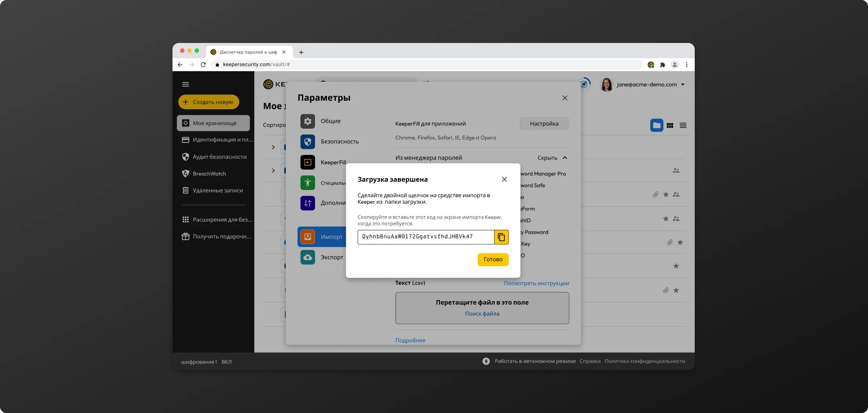Close the Параметры settings window
868x413 pixels.
click(565, 98)
